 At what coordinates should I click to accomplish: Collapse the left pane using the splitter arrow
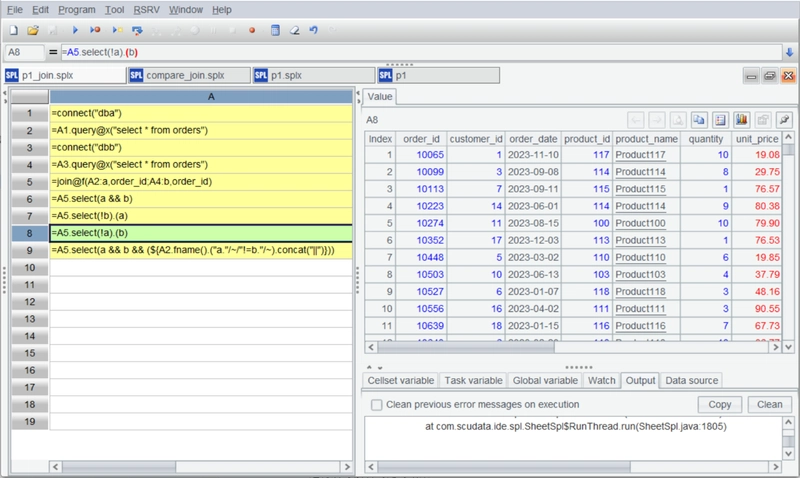(358, 93)
